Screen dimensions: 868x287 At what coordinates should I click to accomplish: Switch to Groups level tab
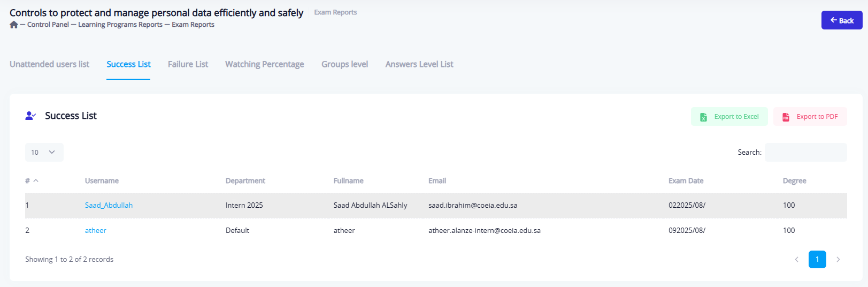(x=344, y=64)
